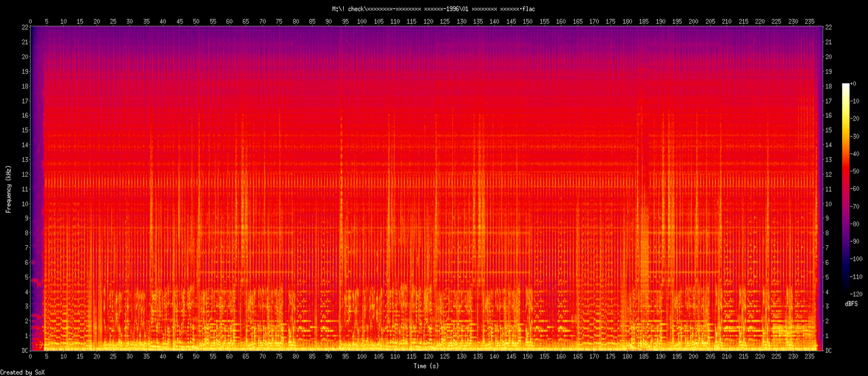The width and height of the screenshot is (868, 376).
Task: Click "50" on the bottom time axis
Action: point(196,357)
